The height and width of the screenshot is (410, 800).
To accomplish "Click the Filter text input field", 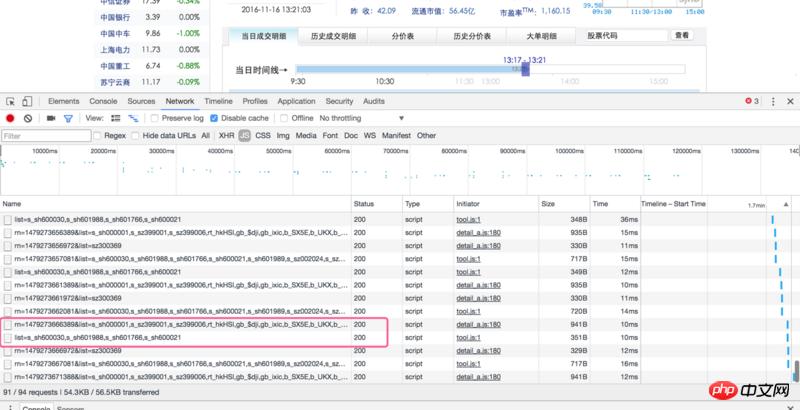I will (x=46, y=135).
